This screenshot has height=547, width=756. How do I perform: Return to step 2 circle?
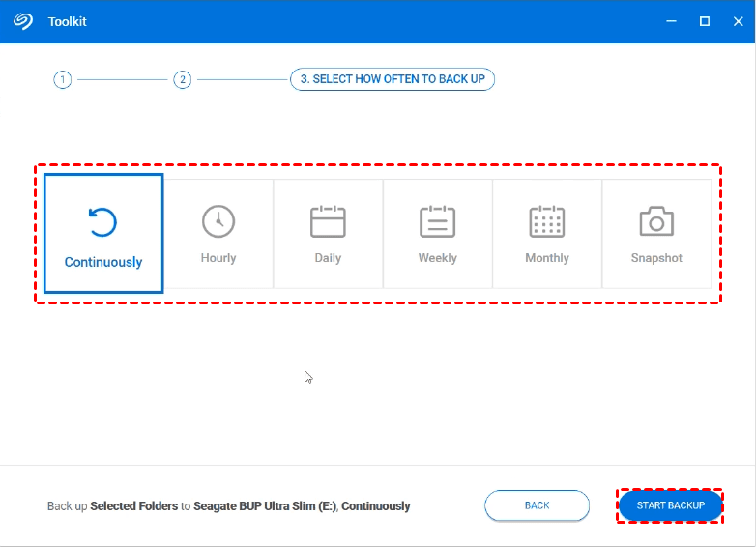(183, 80)
